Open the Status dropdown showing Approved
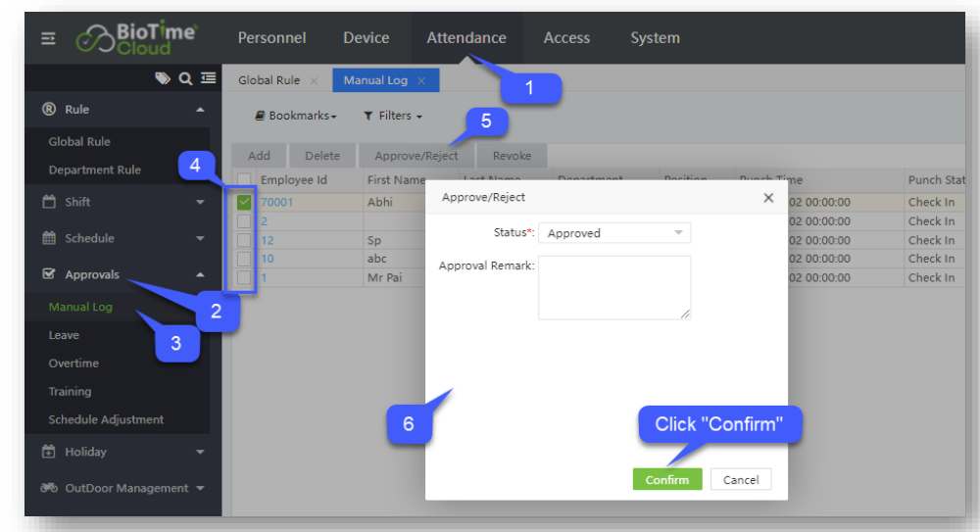 614,233
